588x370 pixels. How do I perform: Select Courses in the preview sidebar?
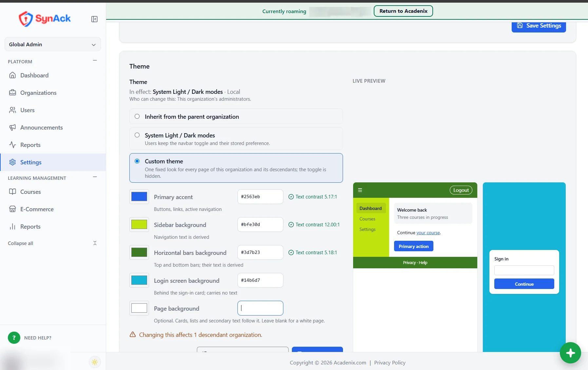pyautogui.click(x=367, y=219)
